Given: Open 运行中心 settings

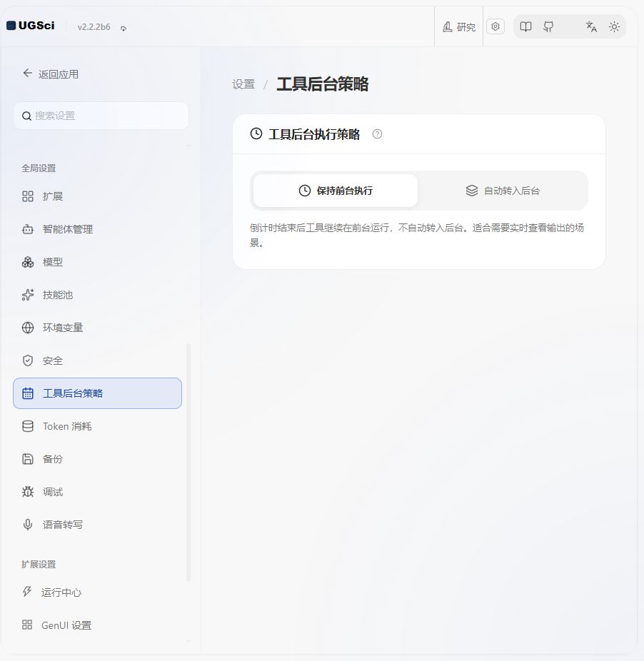Looking at the screenshot, I should point(97,592).
